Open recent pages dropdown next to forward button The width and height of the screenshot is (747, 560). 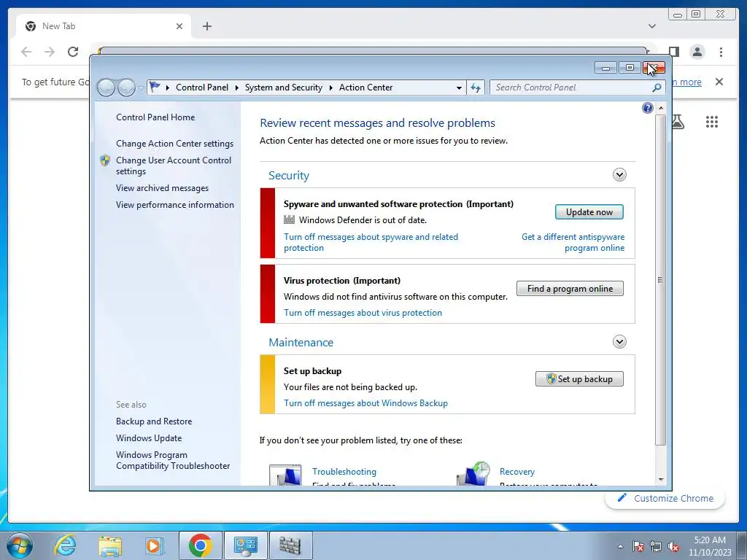click(141, 88)
